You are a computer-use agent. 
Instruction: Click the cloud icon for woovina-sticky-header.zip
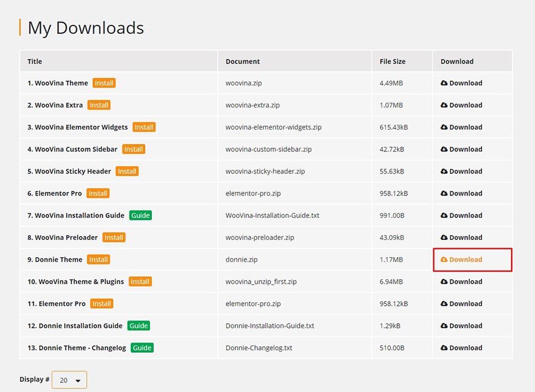444,171
